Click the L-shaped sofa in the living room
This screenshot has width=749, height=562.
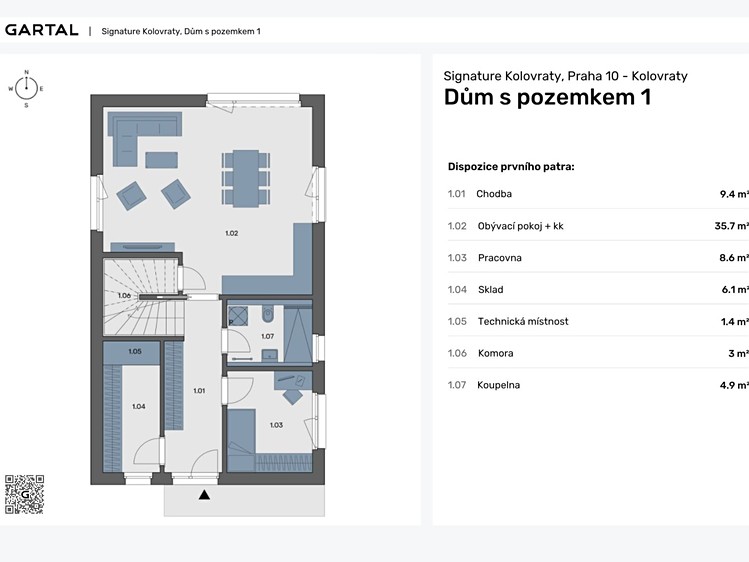tap(144, 138)
